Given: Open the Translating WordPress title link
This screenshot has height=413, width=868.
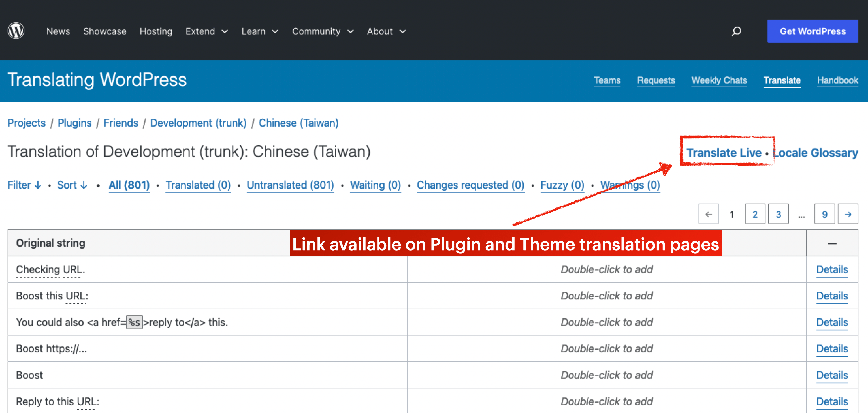Looking at the screenshot, I should coord(97,80).
